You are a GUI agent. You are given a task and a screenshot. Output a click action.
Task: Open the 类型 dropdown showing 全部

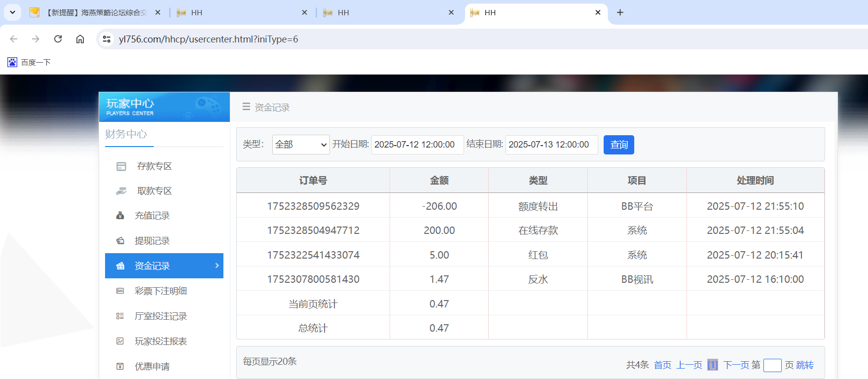[300, 145]
